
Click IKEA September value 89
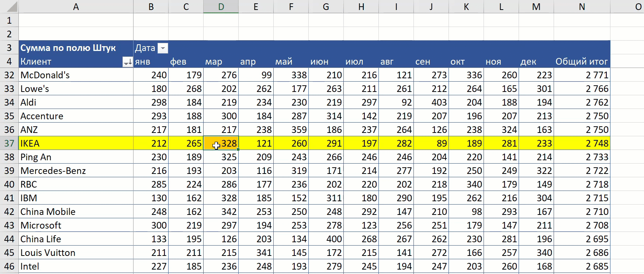click(431, 143)
